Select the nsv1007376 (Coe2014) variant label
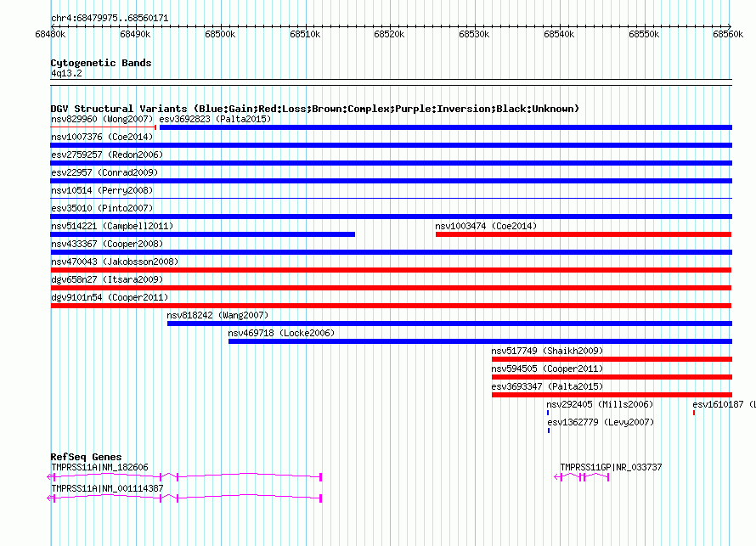The height and width of the screenshot is (546, 756). 102,137
